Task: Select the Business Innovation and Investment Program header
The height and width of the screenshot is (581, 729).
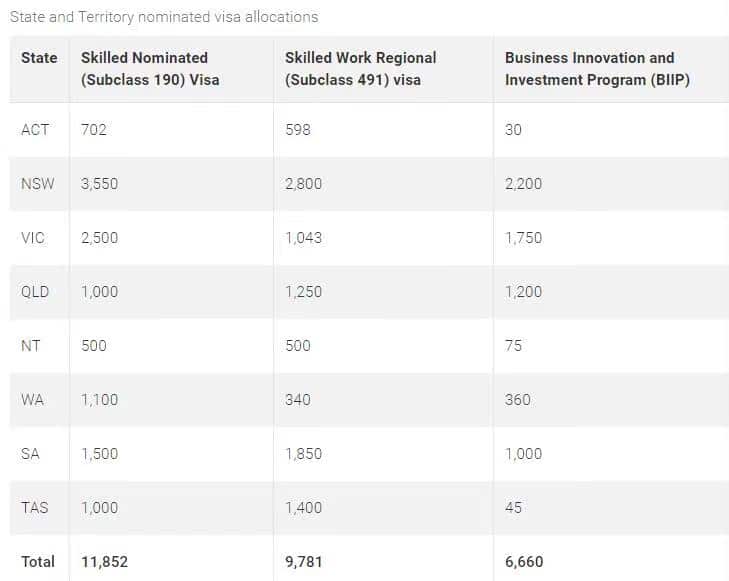Action: click(597, 69)
